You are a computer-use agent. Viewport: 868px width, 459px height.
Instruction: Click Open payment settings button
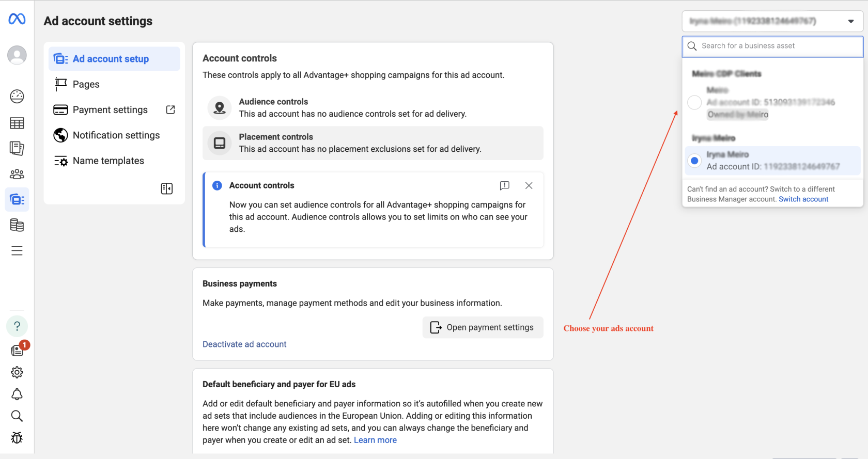click(483, 327)
